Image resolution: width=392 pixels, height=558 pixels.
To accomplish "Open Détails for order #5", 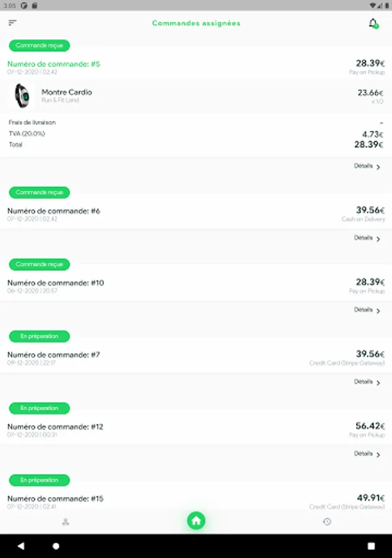I will pyautogui.click(x=367, y=166).
